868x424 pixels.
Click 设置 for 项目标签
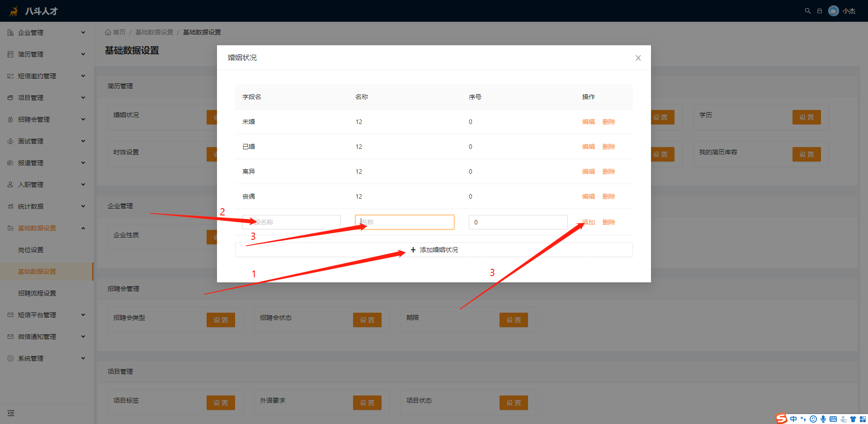(221, 403)
